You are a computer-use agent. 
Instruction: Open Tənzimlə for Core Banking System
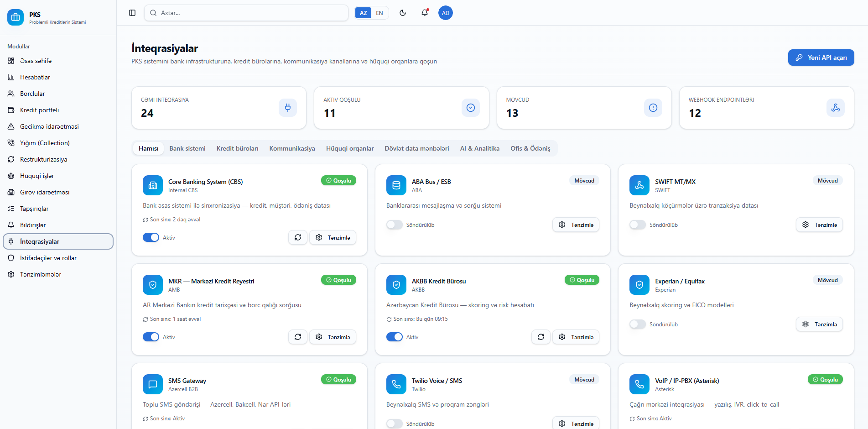pos(333,237)
